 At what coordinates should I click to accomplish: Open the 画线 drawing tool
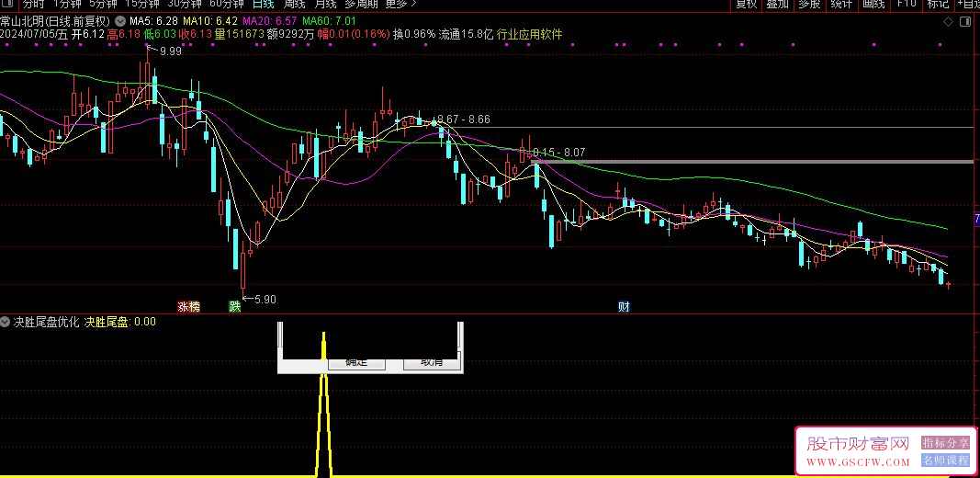coord(873,4)
